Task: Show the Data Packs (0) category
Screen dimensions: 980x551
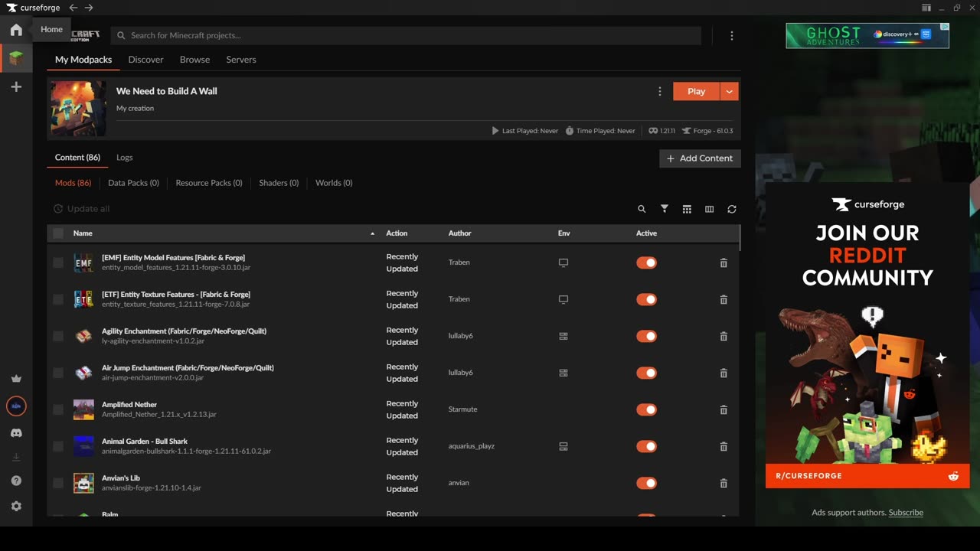Action: [x=133, y=183]
